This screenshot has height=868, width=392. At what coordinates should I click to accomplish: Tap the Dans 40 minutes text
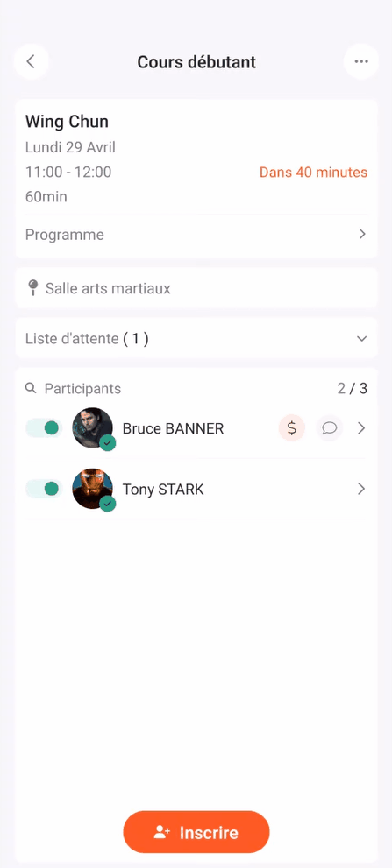(313, 173)
